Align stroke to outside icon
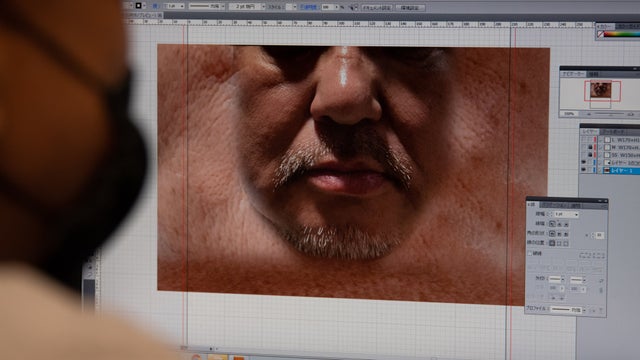 [567, 243]
